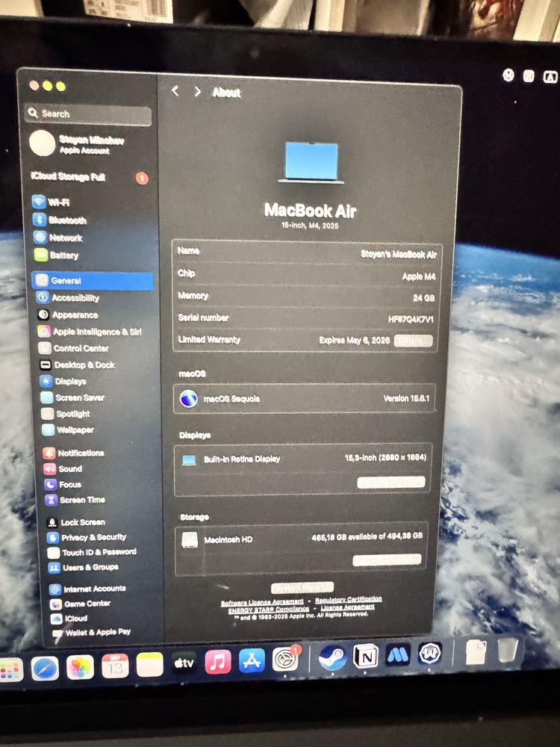Open Screen Saver settings

tap(73, 397)
